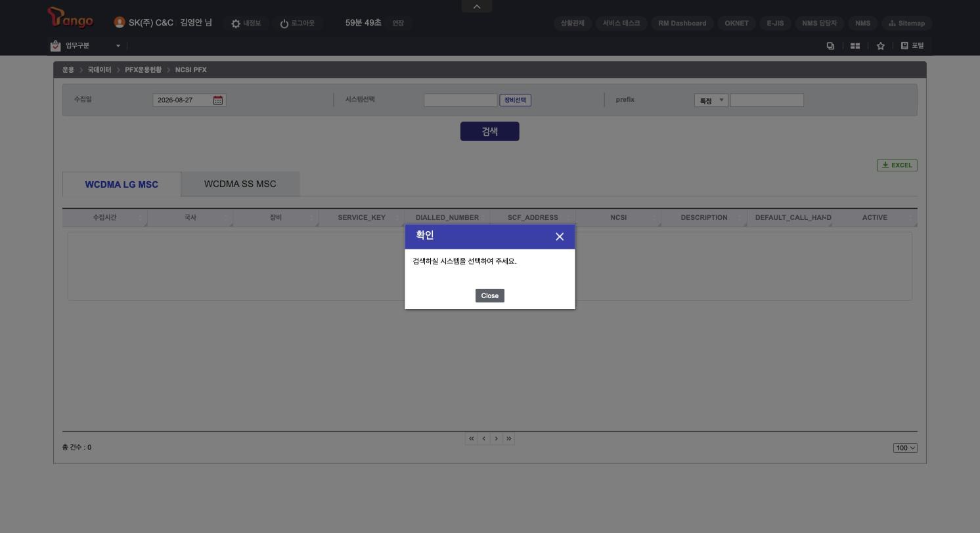Go to the first page of results

tap(471, 438)
